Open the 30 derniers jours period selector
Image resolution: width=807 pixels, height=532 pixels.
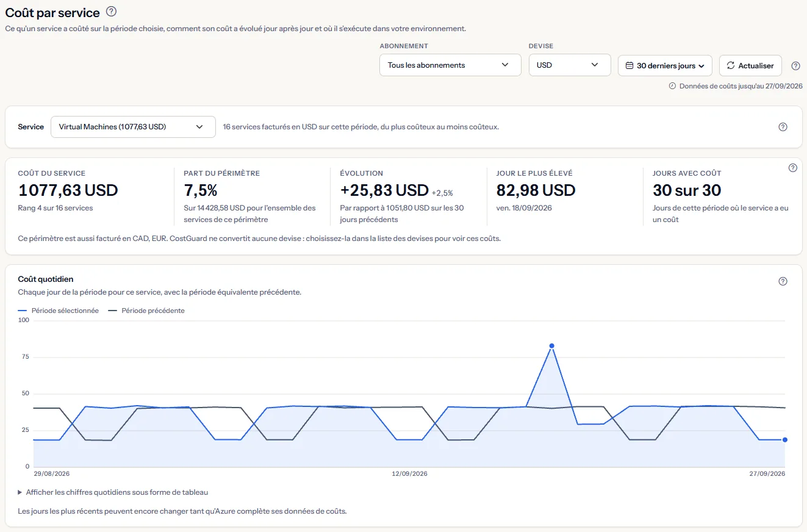click(x=665, y=65)
